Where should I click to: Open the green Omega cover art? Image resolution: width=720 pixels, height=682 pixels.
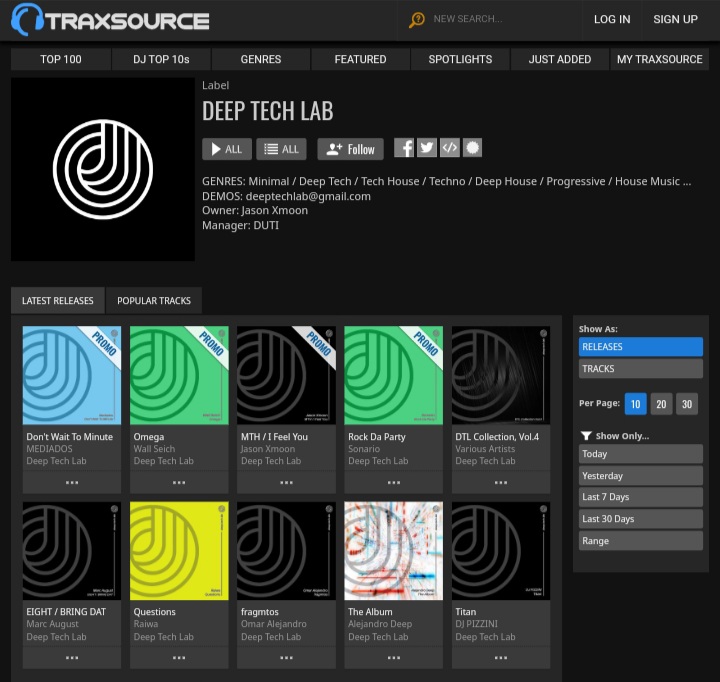click(x=179, y=375)
